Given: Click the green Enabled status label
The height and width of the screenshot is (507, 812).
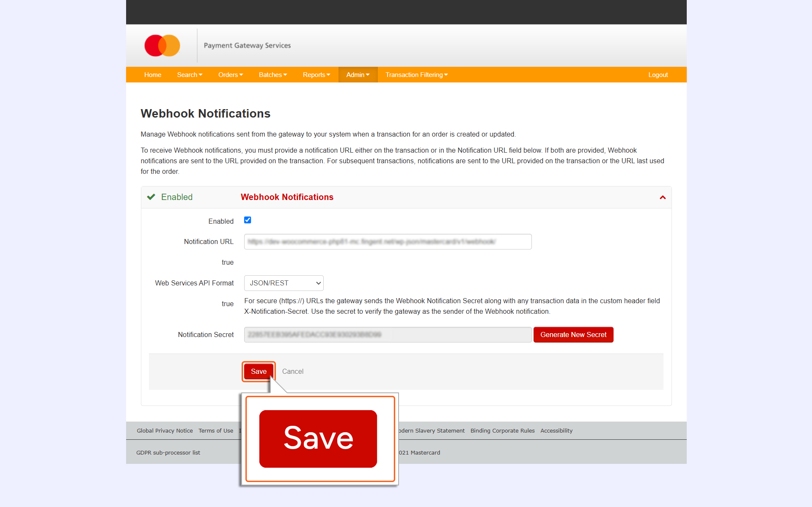Looking at the screenshot, I should 177,197.
